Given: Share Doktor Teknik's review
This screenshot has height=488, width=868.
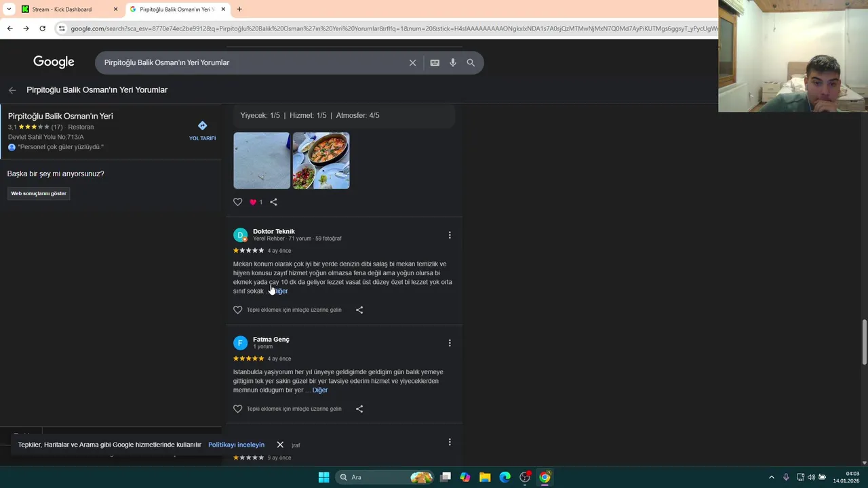Looking at the screenshot, I should pos(359,310).
